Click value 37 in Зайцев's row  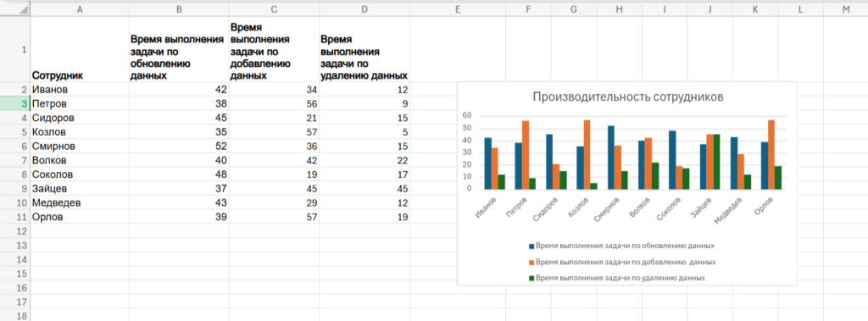pos(179,189)
